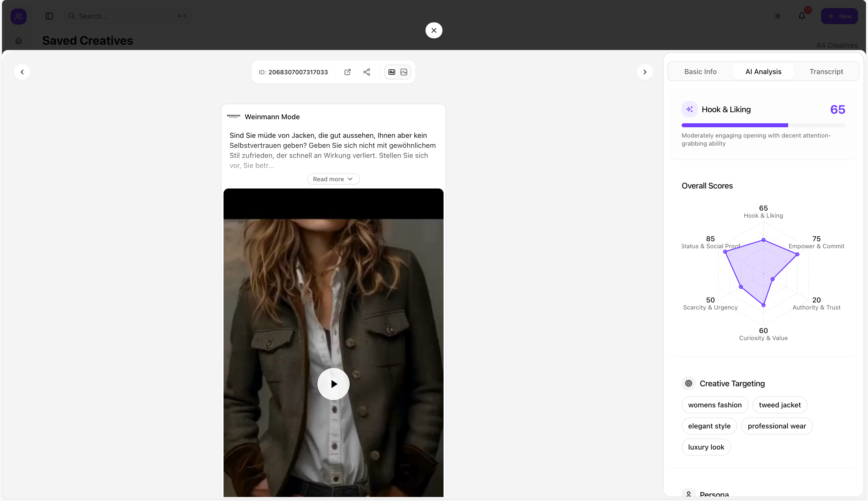Toggle light/dark theme sun icon

(778, 16)
